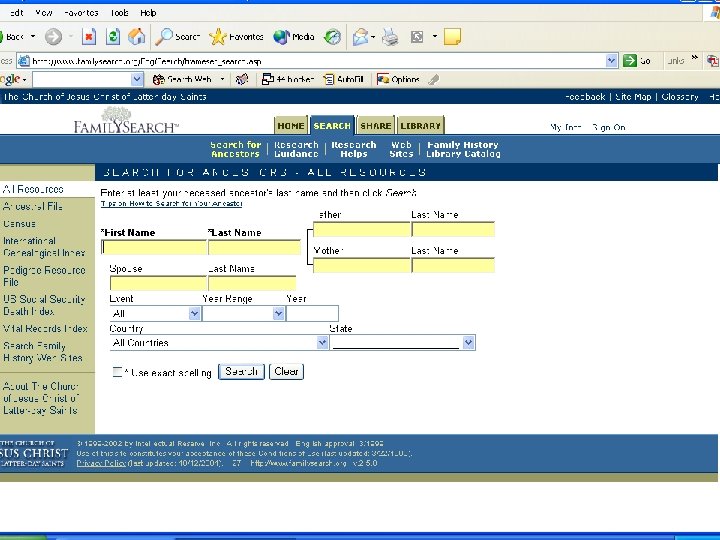720x540 pixels.
Task: Open the Back button history dropdown arrow
Action: [33, 37]
